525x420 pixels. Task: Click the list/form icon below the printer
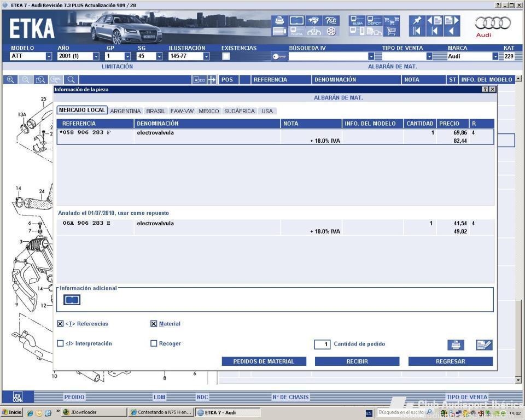pos(279,32)
